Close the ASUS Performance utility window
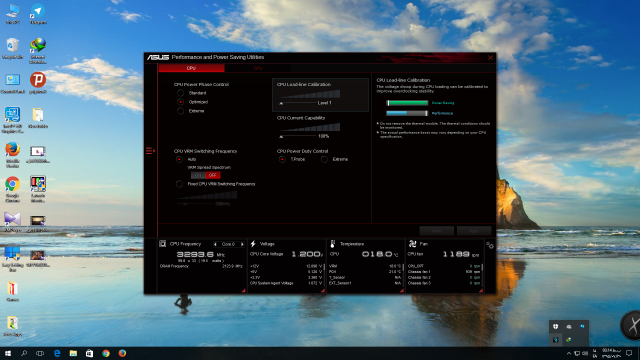 [490, 58]
